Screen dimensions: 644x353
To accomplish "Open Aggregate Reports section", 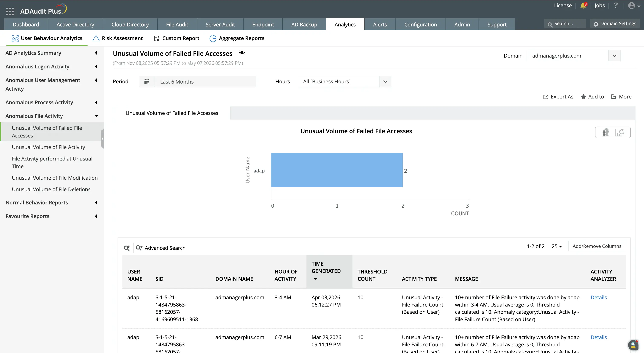I will coord(237,38).
